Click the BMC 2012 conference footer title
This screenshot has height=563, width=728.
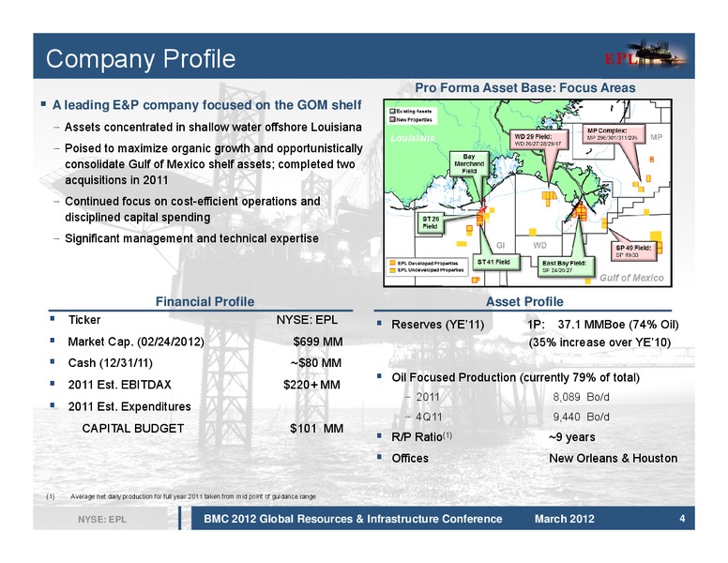click(353, 519)
